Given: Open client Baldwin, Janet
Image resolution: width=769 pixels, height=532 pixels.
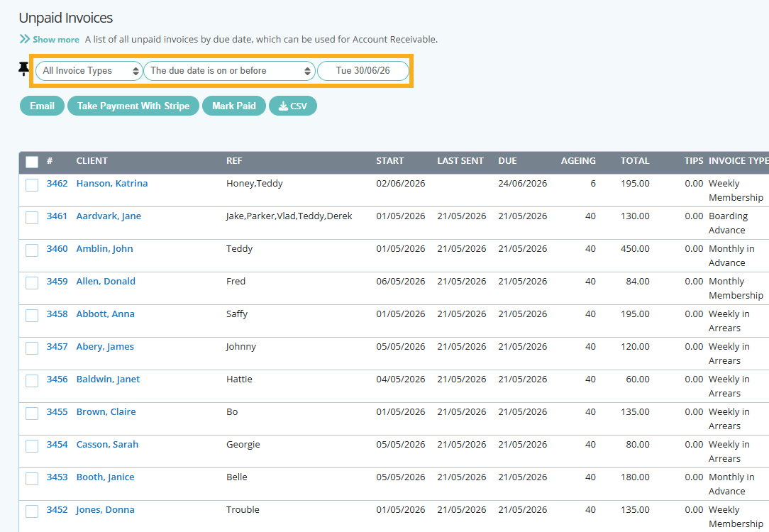Looking at the screenshot, I should pos(108,379).
